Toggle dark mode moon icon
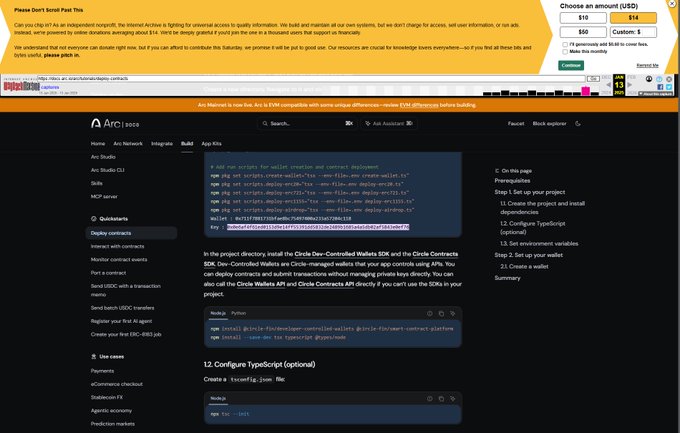This screenshot has height=433, width=680. [578, 124]
